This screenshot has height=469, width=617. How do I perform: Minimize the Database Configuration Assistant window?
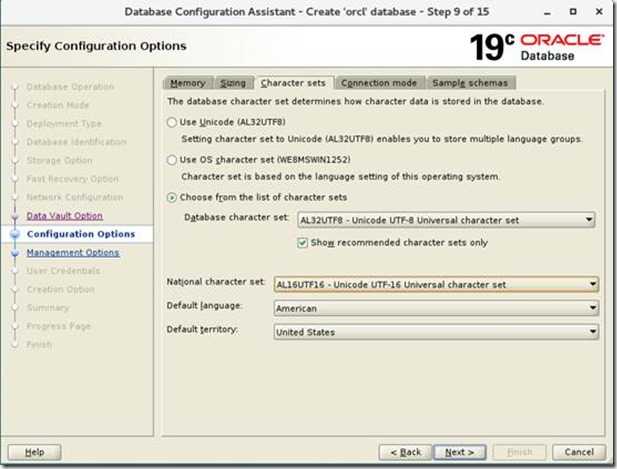[547, 12]
